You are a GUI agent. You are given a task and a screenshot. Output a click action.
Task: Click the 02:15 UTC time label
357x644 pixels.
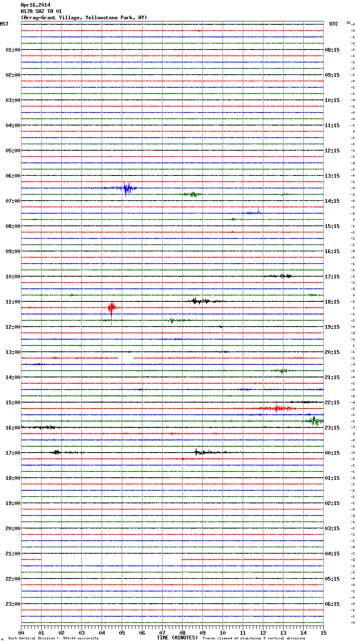332,503
